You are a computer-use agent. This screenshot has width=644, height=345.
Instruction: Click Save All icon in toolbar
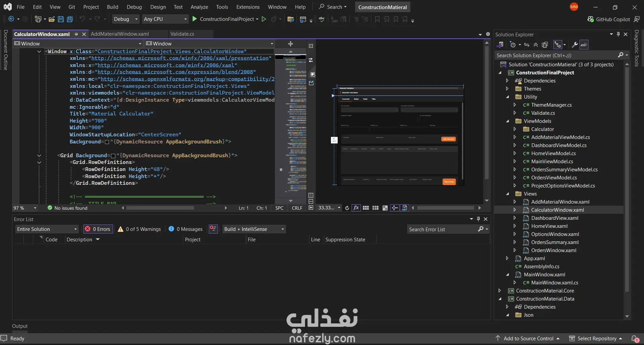(70, 19)
